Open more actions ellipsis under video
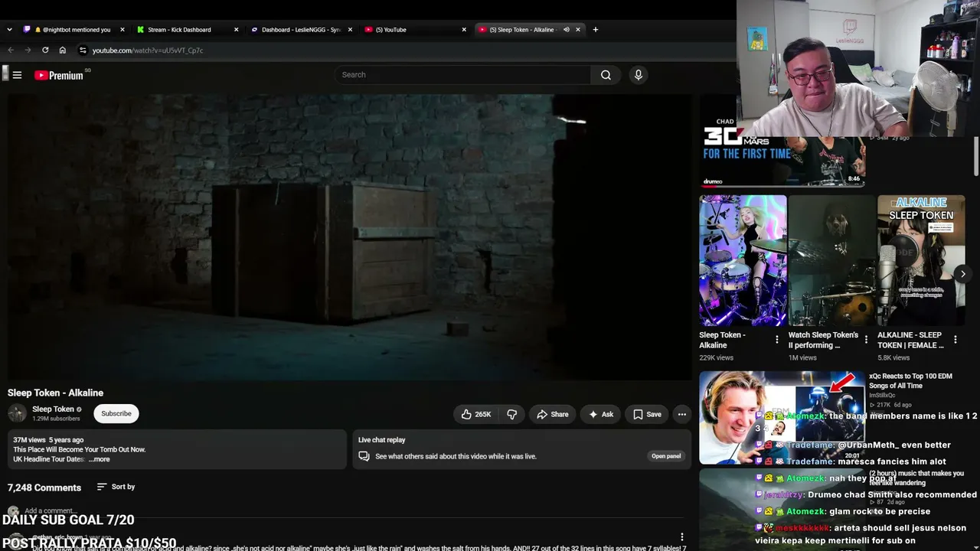 point(681,414)
